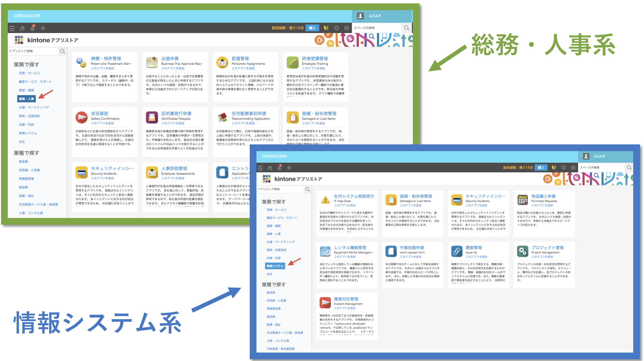Click favorites star in green-framed window

[43, 28]
